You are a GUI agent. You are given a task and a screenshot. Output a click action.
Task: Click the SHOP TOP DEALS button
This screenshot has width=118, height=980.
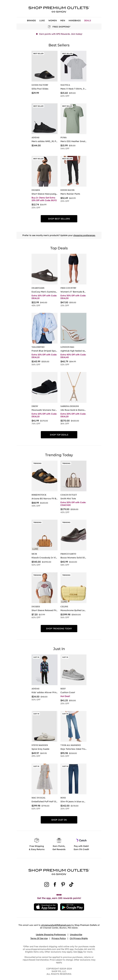pos(59,434)
